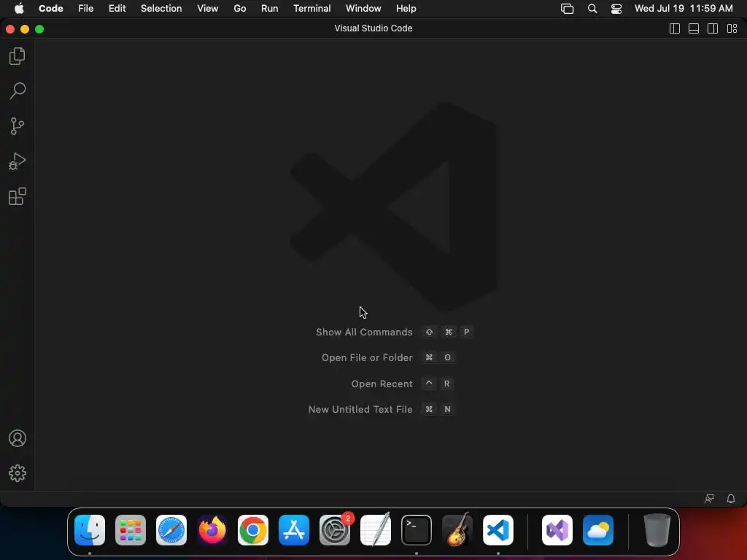Open Spotlight search in menu bar
The height and width of the screenshot is (560, 747).
(592, 9)
